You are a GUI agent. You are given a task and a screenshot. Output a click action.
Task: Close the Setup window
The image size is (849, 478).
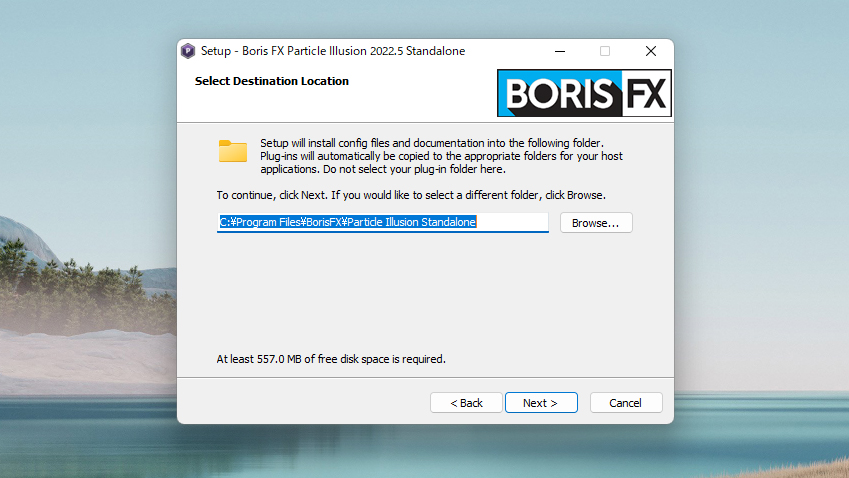click(x=651, y=51)
